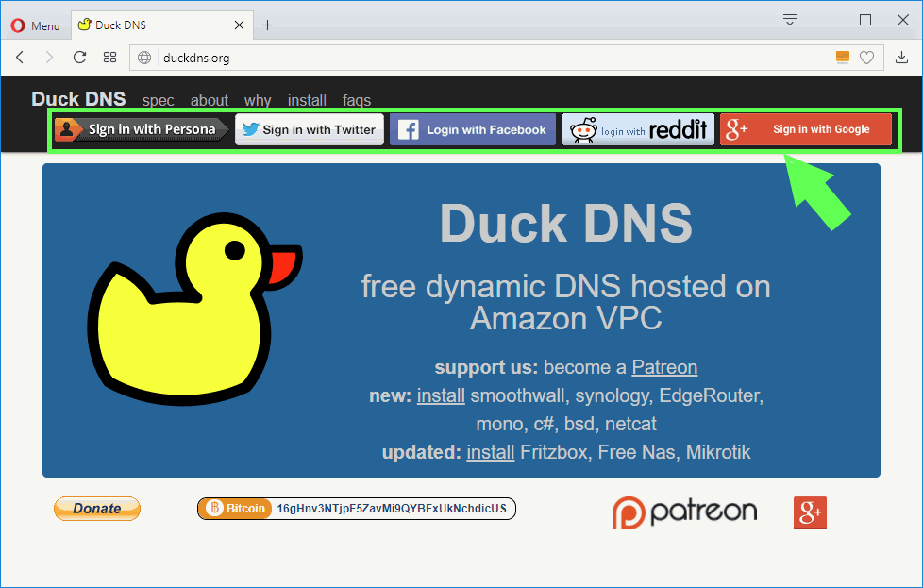Viewport: 923px width, 588px height.
Task: Login with reddit
Action: (x=638, y=129)
